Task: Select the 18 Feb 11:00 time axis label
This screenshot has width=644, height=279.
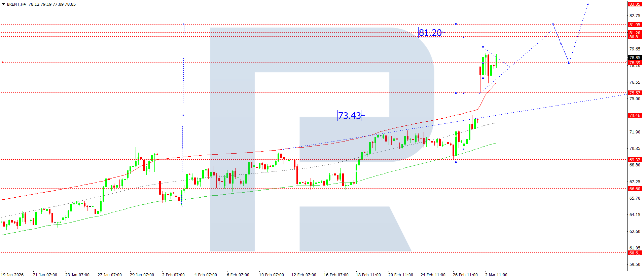Action: tap(368, 275)
